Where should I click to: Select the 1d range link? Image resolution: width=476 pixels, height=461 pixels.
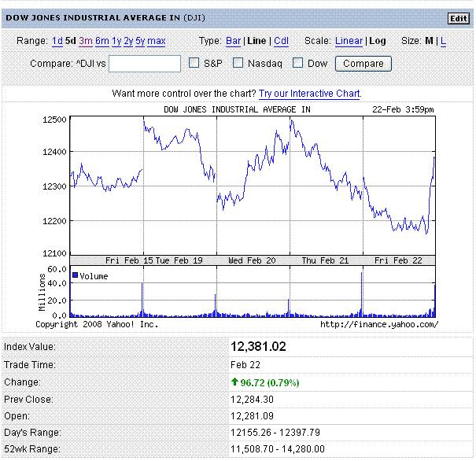click(x=57, y=41)
